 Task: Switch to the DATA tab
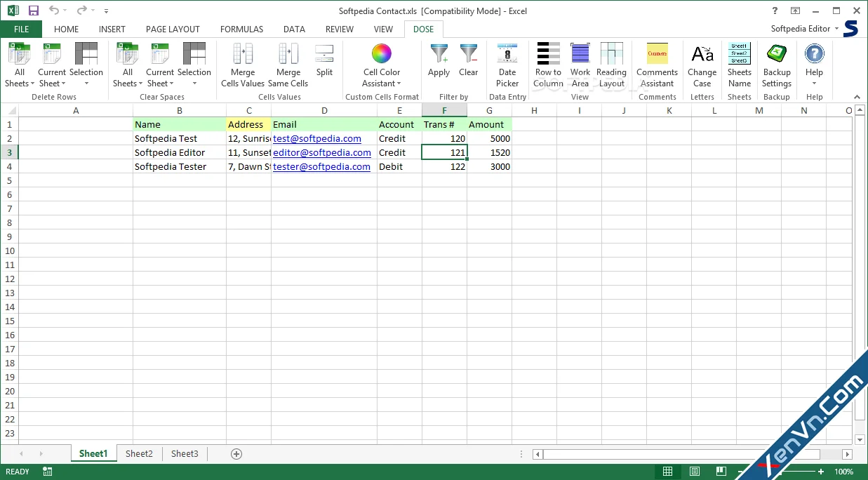tap(294, 29)
